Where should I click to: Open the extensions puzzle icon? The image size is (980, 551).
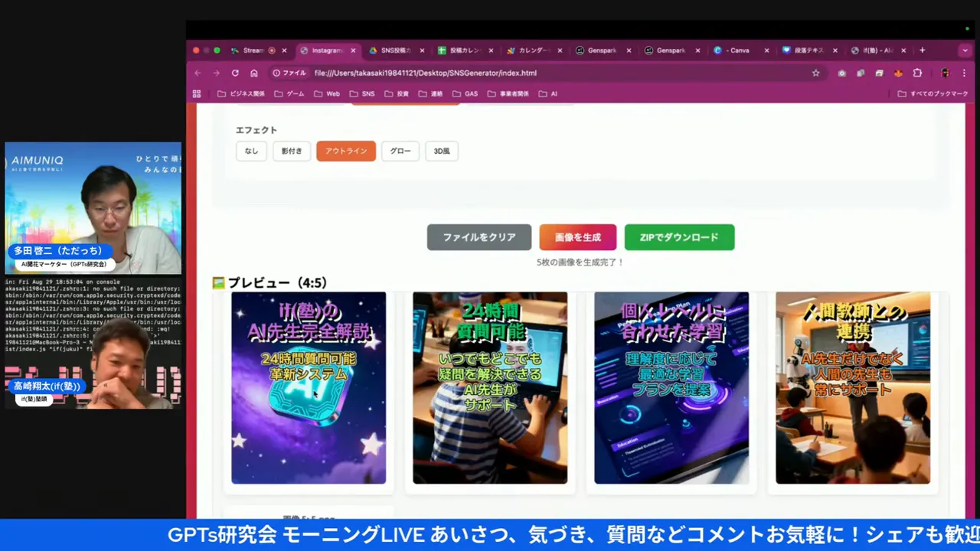pyautogui.click(x=917, y=73)
